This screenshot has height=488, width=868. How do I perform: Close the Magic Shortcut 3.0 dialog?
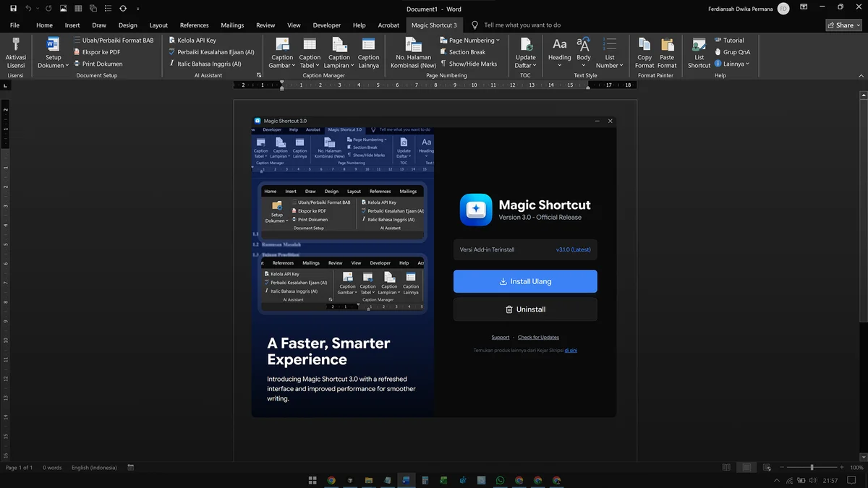610,121
